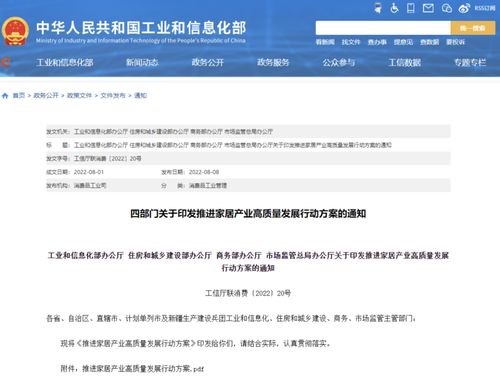Click the 发布日期 value 2022-08-08
Viewport: 500px width, 379px height.
(204, 172)
